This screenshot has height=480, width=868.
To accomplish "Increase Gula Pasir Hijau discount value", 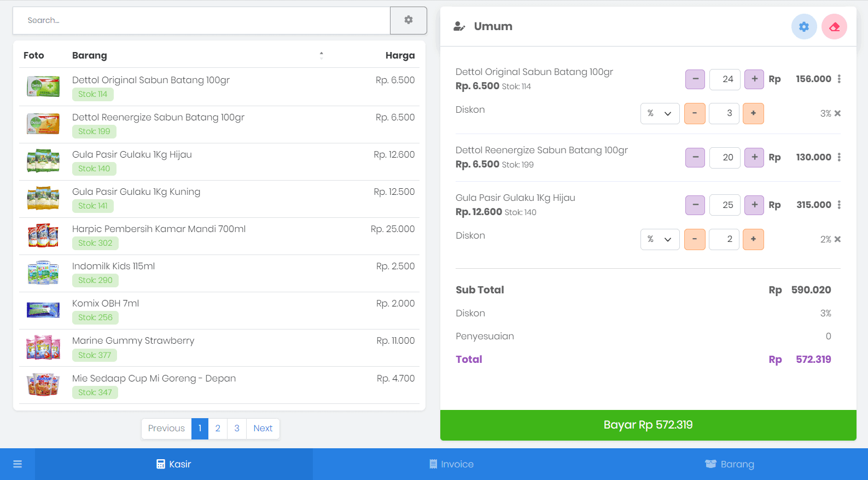I will coord(753,239).
